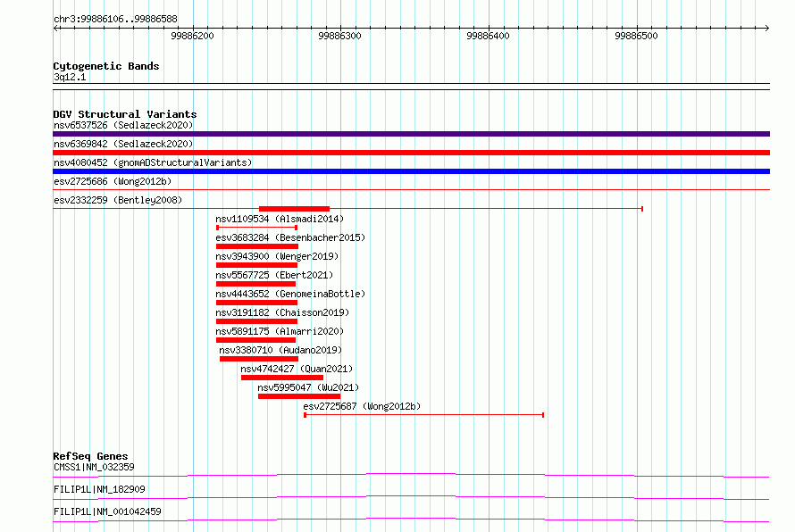Image resolution: width=795 pixels, height=532 pixels.
Task: Click esv2725686 (Wong2012b) variant label
Action: pyautogui.click(x=113, y=181)
